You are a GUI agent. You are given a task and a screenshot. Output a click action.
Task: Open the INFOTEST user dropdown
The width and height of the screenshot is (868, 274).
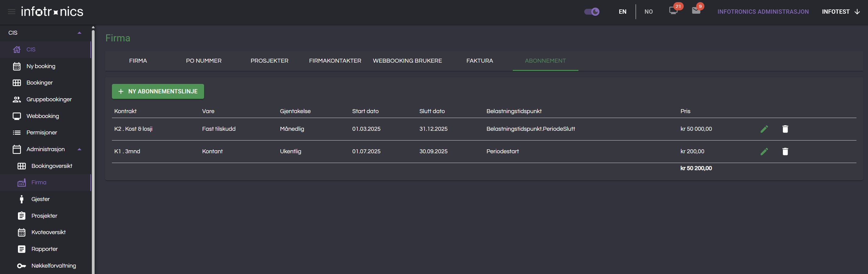840,12
